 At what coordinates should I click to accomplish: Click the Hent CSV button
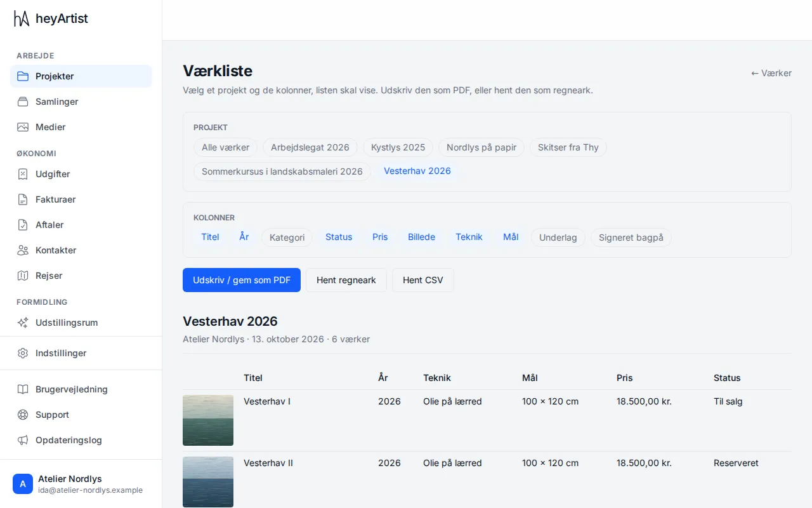coord(423,280)
